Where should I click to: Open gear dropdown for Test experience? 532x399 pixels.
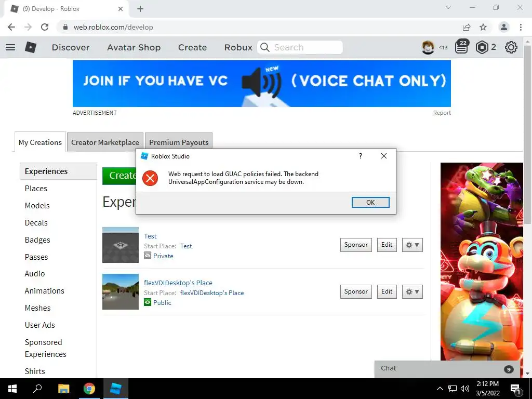[x=412, y=245]
